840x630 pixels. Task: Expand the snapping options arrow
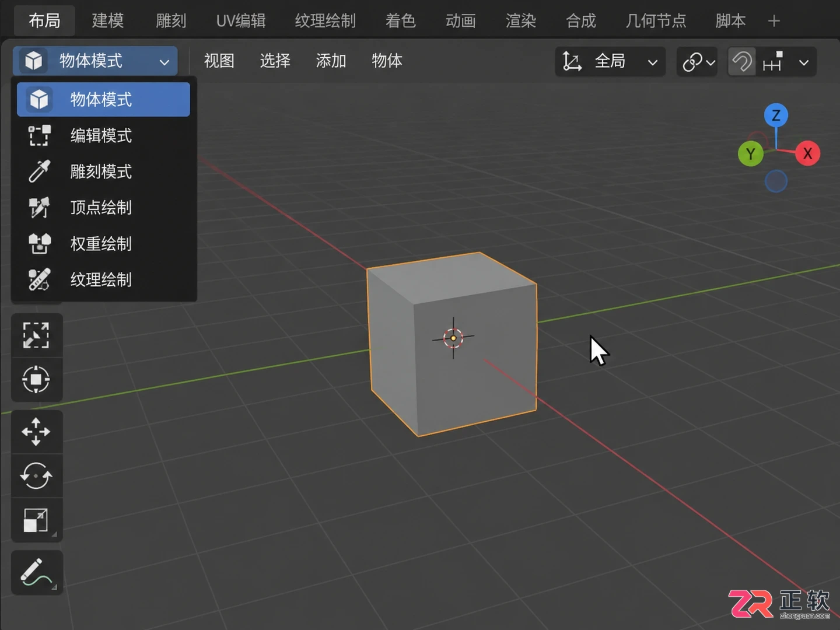click(x=804, y=62)
